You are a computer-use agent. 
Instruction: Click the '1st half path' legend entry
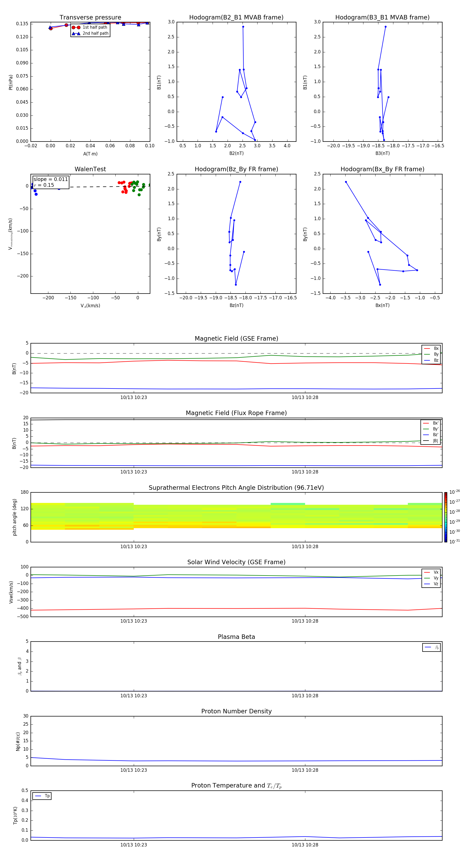90,27
